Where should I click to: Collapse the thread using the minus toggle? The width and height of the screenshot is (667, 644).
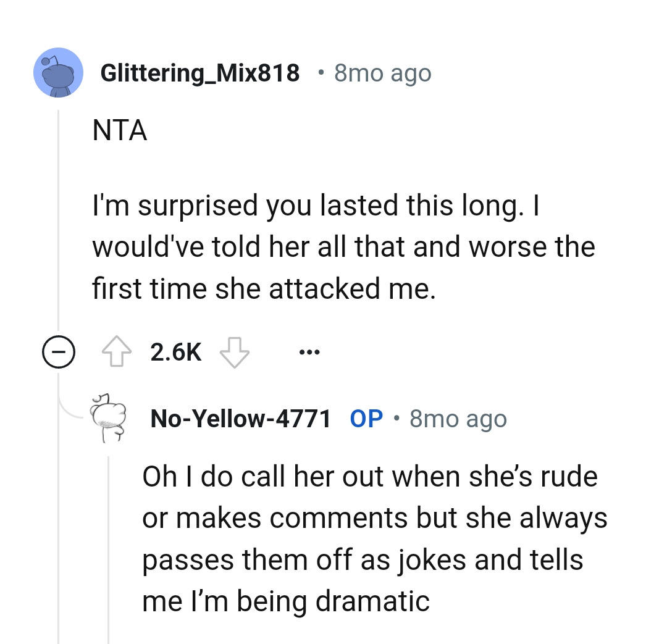click(x=59, y=353)
